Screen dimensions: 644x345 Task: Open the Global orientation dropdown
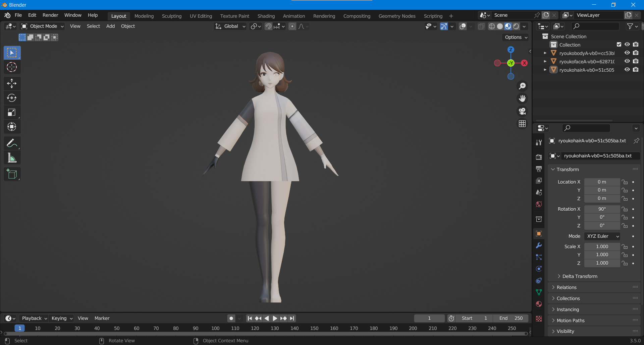[230, 26]
